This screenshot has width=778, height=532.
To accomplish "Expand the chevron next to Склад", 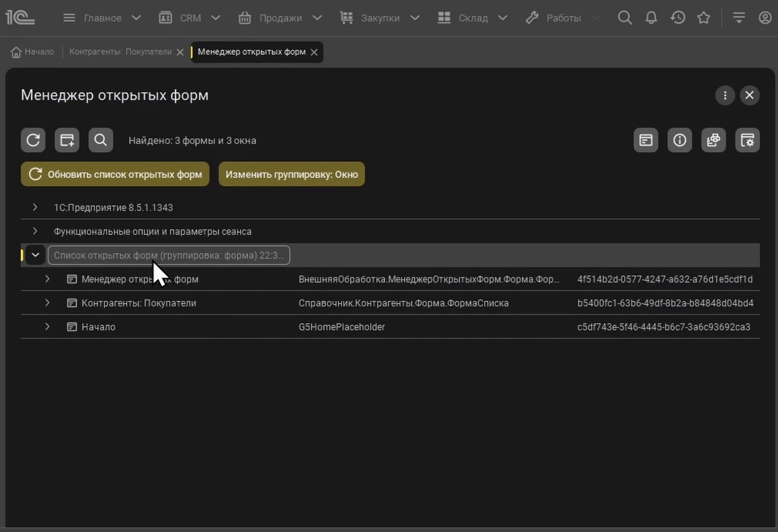I will 503,18.
